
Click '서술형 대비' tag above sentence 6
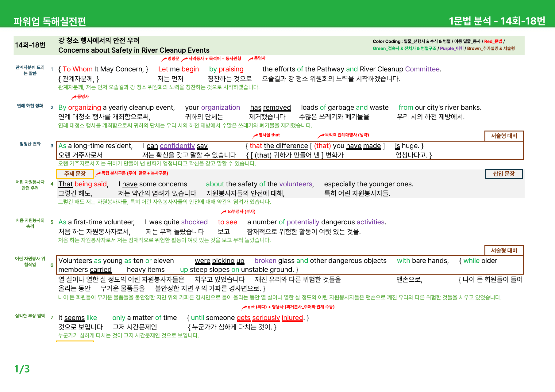pos(504,250)
